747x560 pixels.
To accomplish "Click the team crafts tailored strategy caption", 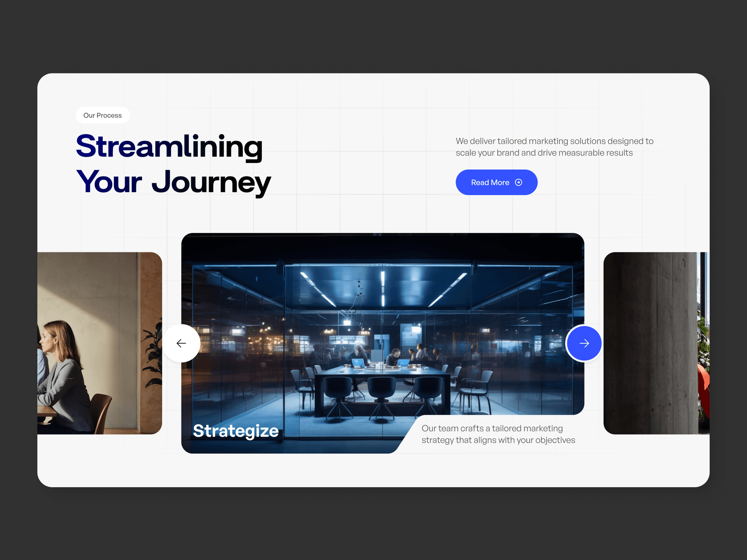I will [x=498, y=434].
